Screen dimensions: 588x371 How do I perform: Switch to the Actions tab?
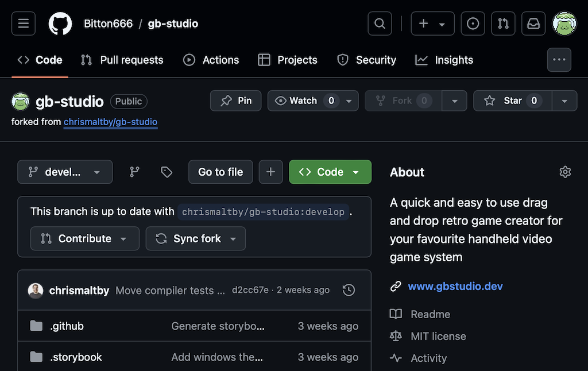211,60
